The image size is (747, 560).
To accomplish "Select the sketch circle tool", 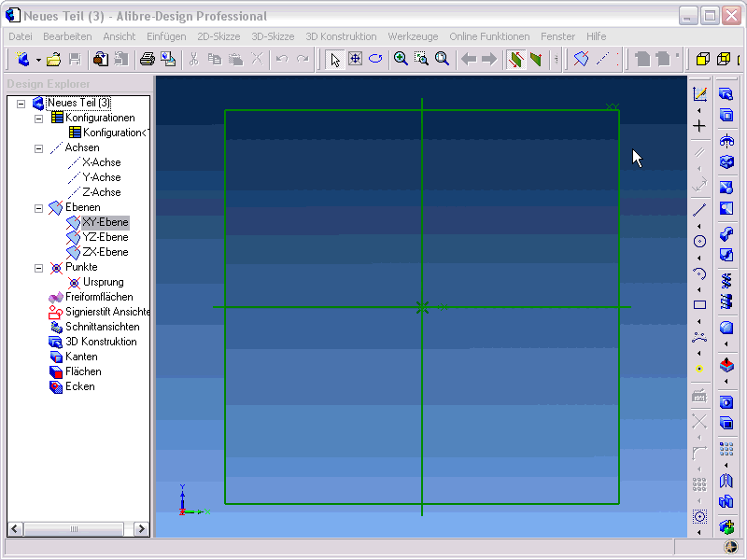I will 699,242.
